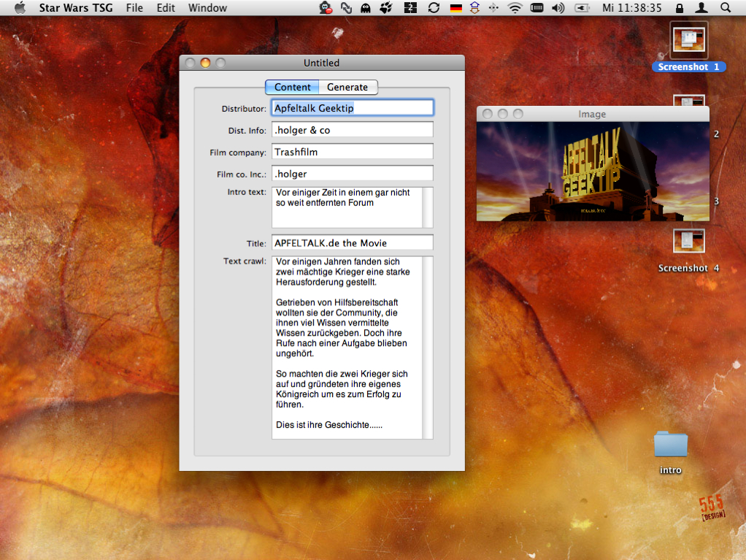Click inside the Text crawl text area

[x=347, y=348]
